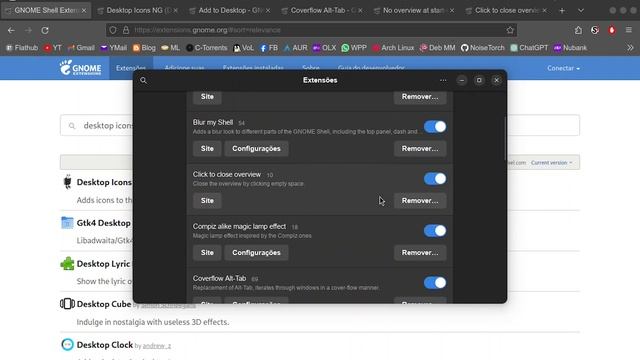The width and height of the screenshot is (640, 360).
Task: Remove Compiz alike magic lamp effect
Action: click(x=420, y=253)
